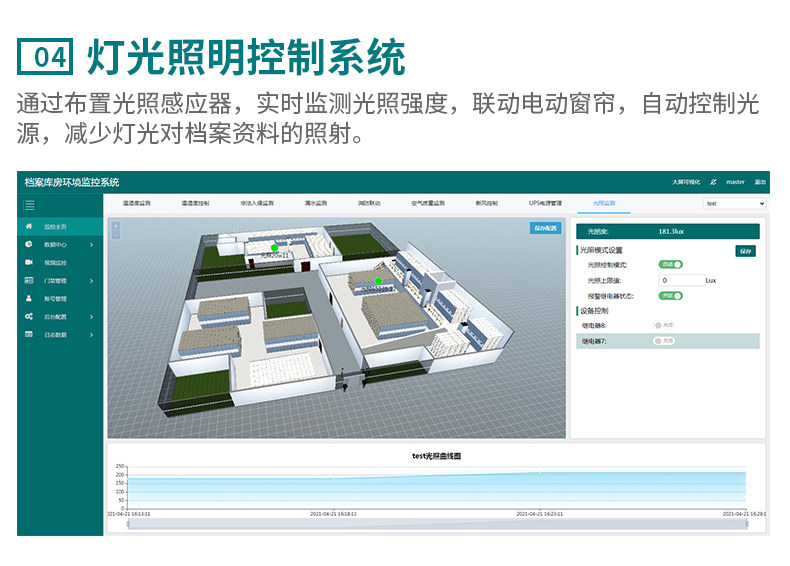Click the 保存 button in 光照模式设置
Viewport: 790px width, 566px height.
pyautogui.click(x=746, y=250)
